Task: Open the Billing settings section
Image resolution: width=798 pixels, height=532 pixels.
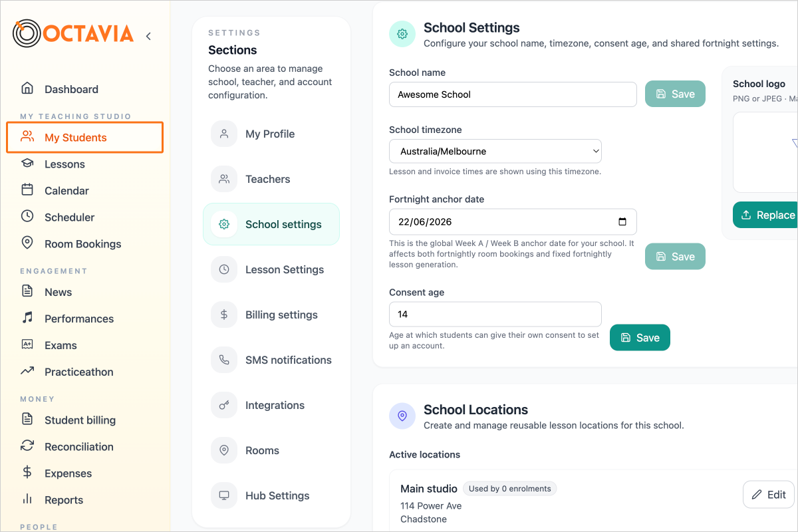Action: point(271,315)
